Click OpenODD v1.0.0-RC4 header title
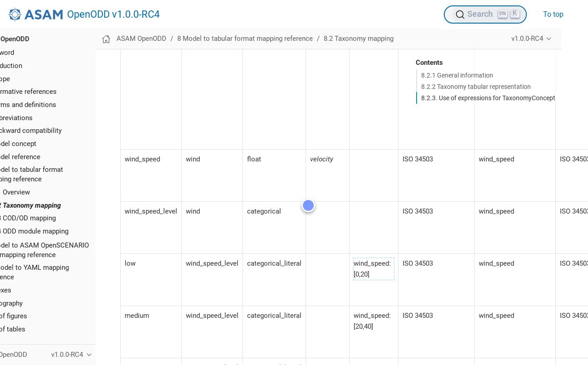 pos(113,15)
